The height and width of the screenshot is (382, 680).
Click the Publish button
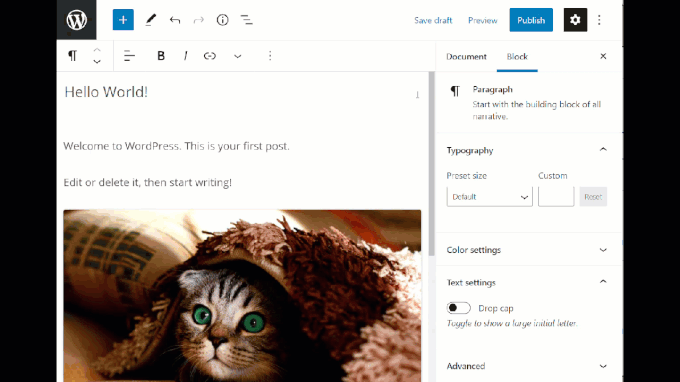tap(531, 20)
